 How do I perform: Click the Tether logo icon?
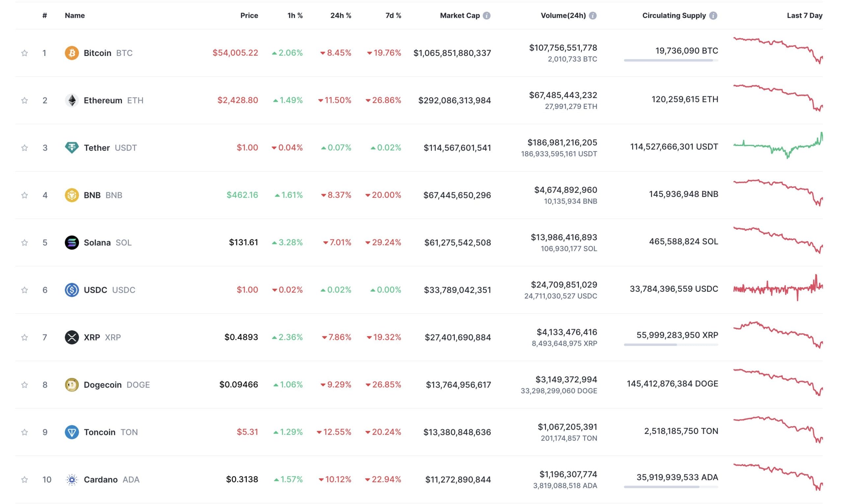72,147
